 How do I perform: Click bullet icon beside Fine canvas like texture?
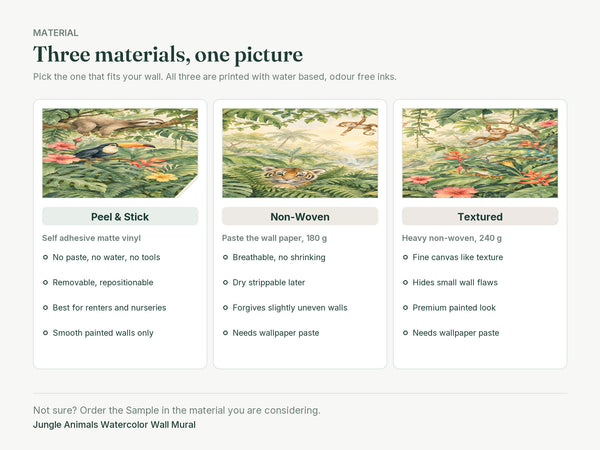[405, 258]
